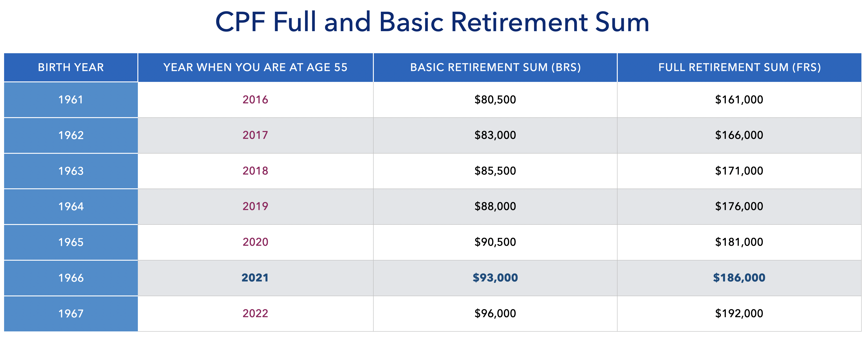Click the 1961 birth year cell
Screen dimensions: 868x338
[71, 100]
